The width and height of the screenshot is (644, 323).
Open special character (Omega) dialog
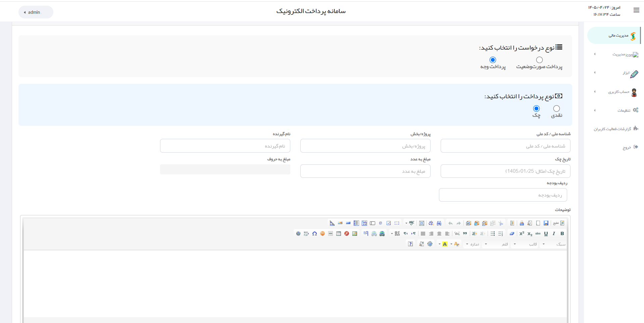(x=314, y=234)
